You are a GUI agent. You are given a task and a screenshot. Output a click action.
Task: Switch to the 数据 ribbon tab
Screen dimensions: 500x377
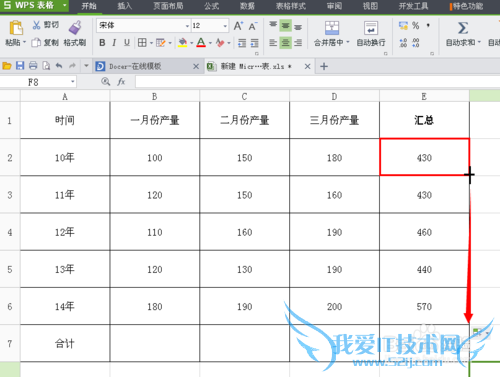[x=247, y=6]
